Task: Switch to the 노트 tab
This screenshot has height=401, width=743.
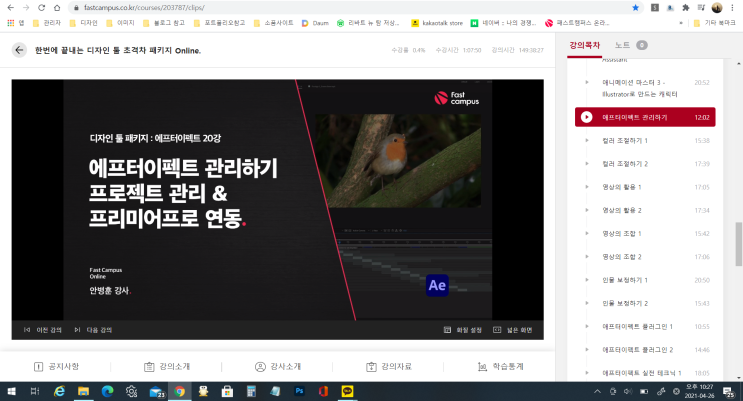Action: coord(630,45)
